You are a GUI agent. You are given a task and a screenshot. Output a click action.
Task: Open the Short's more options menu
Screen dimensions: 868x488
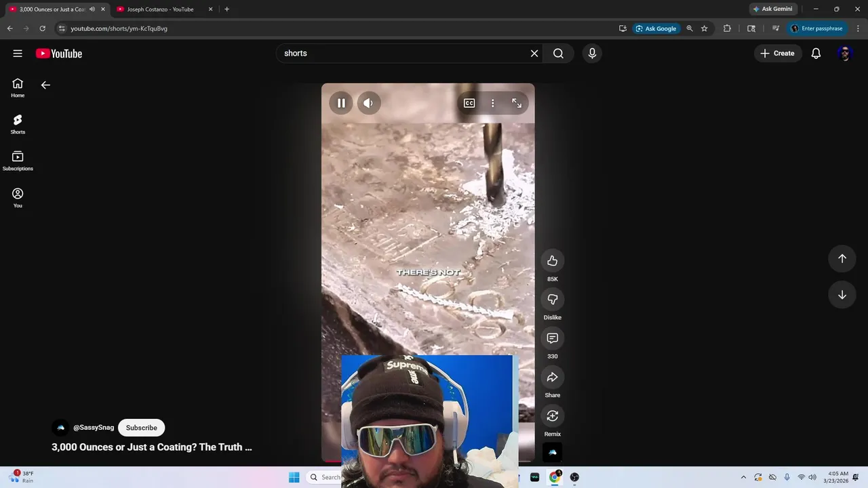tap(493, 103)
